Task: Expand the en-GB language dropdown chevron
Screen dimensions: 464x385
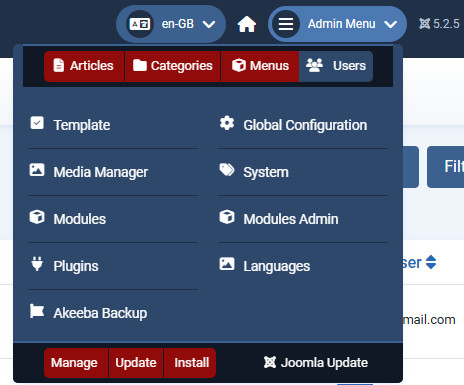Action: coord(209,24)
